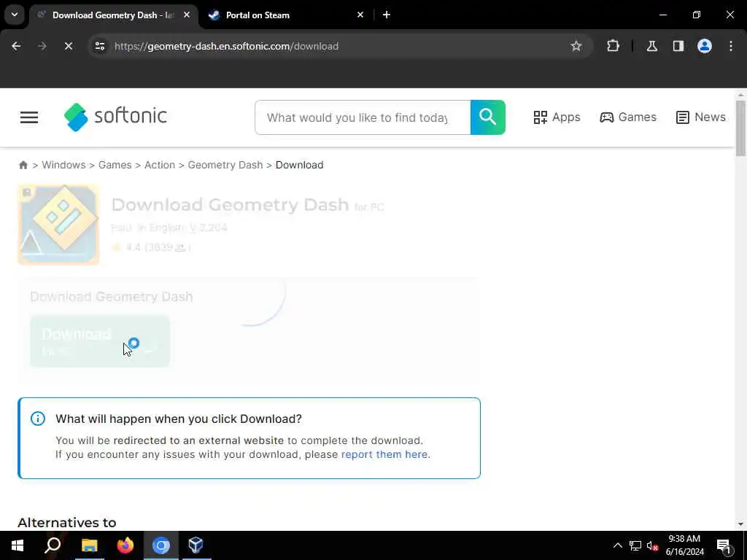The width and height of the screenshot is (747, 560).
Task: Open the Games breadcrumb link
Action: coord(115,165)
